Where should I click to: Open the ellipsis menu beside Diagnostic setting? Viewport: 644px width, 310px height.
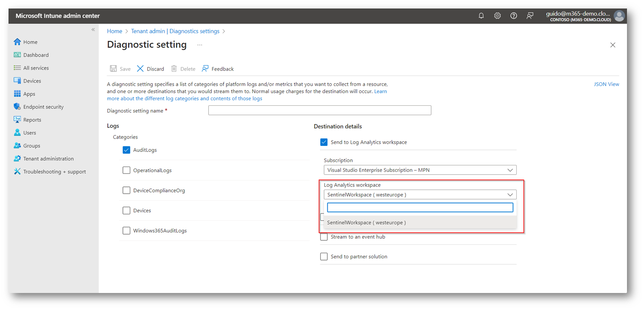(x=200, y=45)
